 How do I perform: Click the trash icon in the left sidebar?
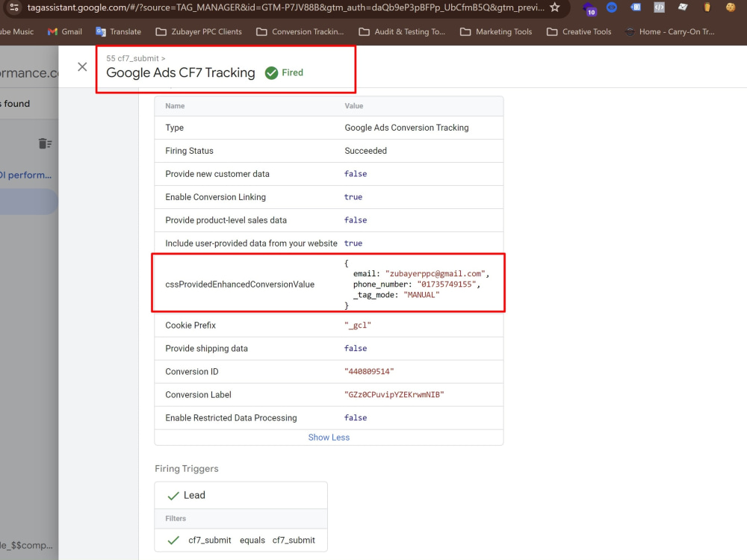[x=46, y=143]
